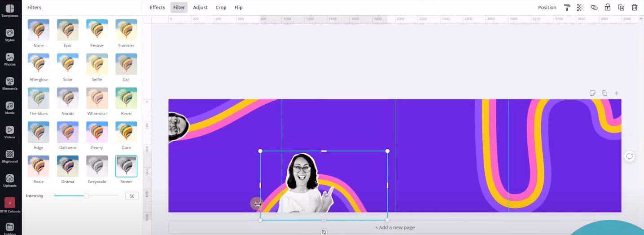Open the Templates sidebar panel
The image size is (644, 235).
[x=10, y=11]
